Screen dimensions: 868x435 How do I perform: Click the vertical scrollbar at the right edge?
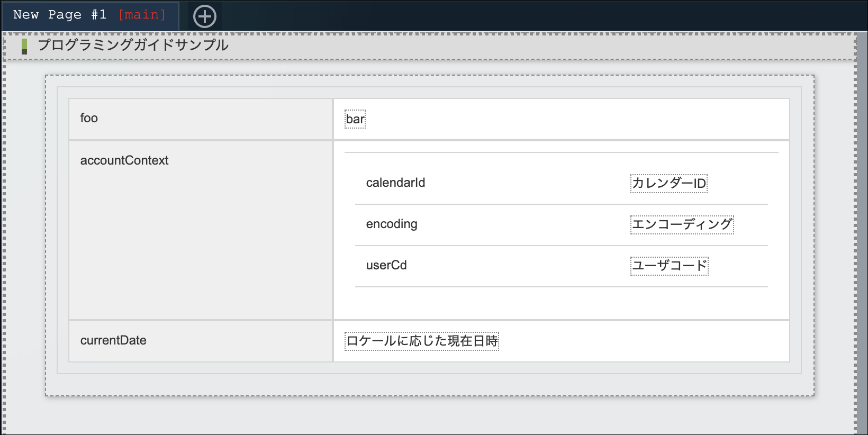click(x=862, y=233)
